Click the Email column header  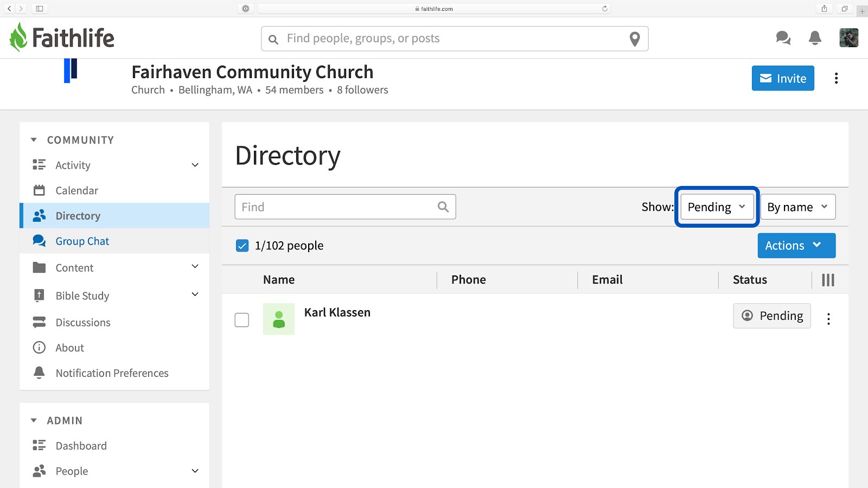607,280
